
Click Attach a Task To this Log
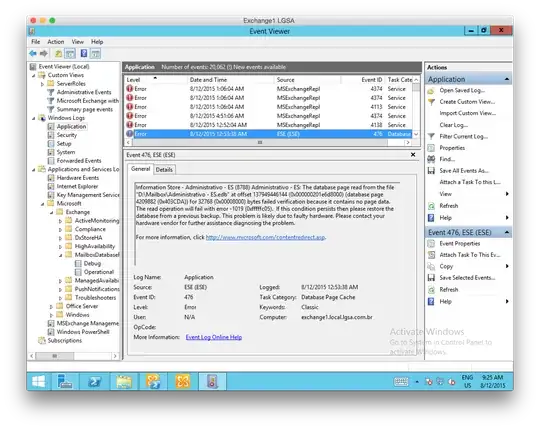point(470,182)
